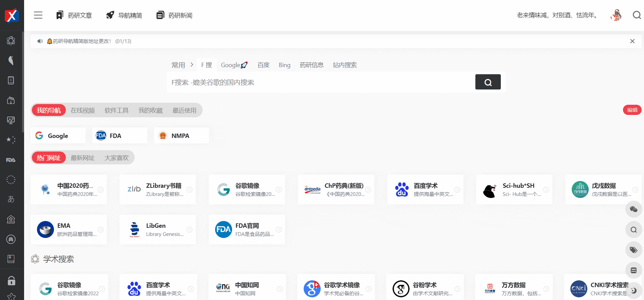Switch to 我的收藏 tab
Screen dimensions: 644x300
(x=150, y=110)
